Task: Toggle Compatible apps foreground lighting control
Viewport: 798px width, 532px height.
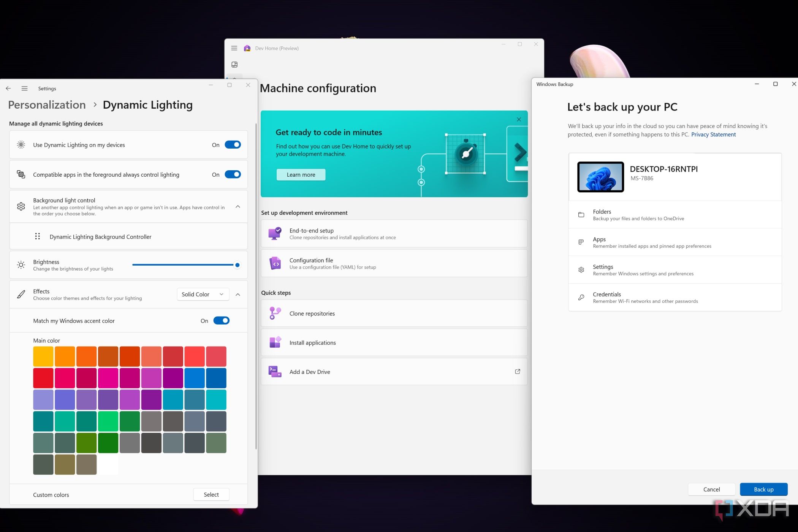Action: pyautogui.click(x=232, y=174)
